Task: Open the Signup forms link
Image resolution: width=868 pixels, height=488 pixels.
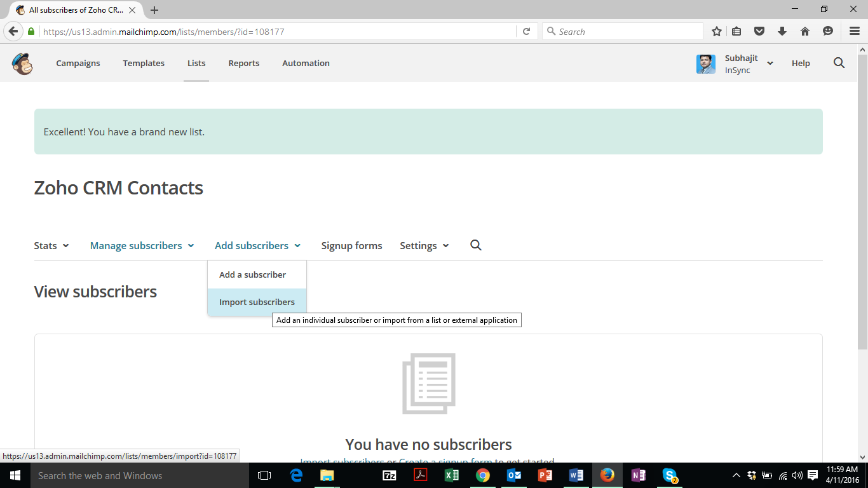Action: click(x=351, y=245)
